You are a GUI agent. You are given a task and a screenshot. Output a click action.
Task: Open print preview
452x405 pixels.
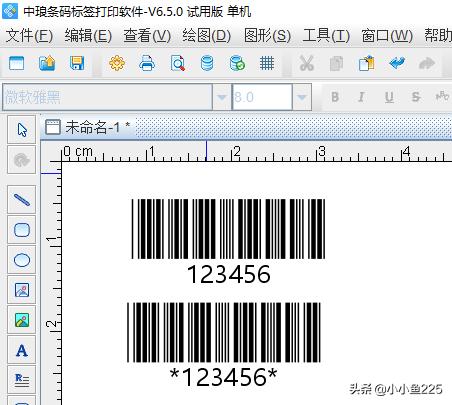pyautogui.click(x=177, y=63)
